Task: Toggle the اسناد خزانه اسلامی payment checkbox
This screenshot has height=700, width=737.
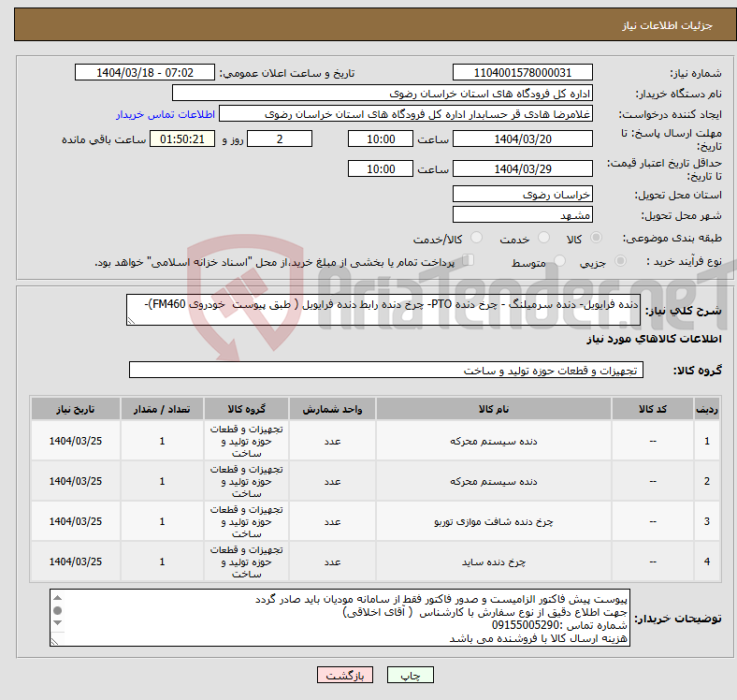Action: (x=468, y=260)
